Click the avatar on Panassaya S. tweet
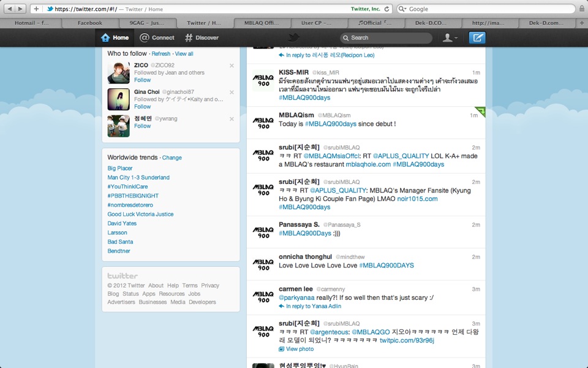The width and height of the screenshot is (588, 368). [x=263, y=232]
